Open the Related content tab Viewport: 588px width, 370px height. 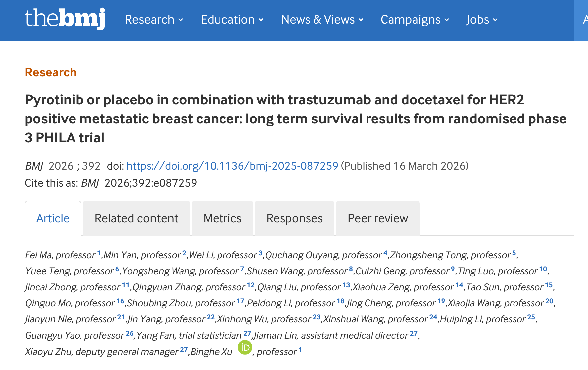pyautogui.click(x=136, y=218)
